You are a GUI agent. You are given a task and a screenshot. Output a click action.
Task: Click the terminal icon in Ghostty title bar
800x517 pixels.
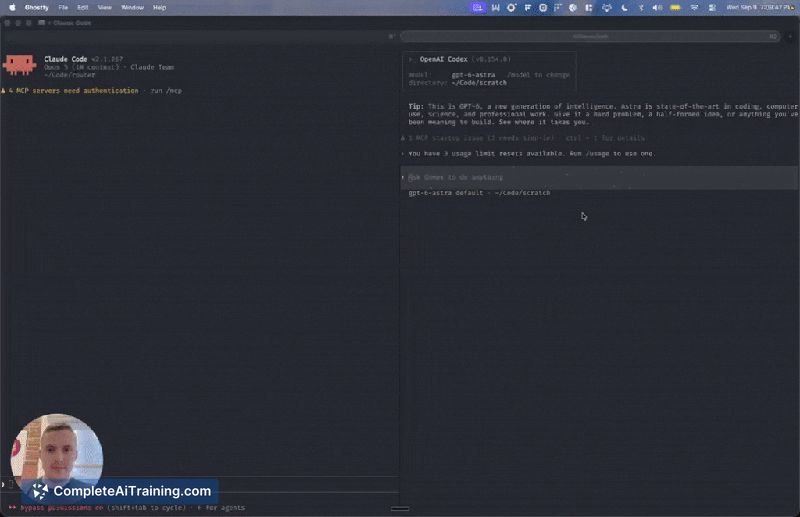[x=41, y=23]
